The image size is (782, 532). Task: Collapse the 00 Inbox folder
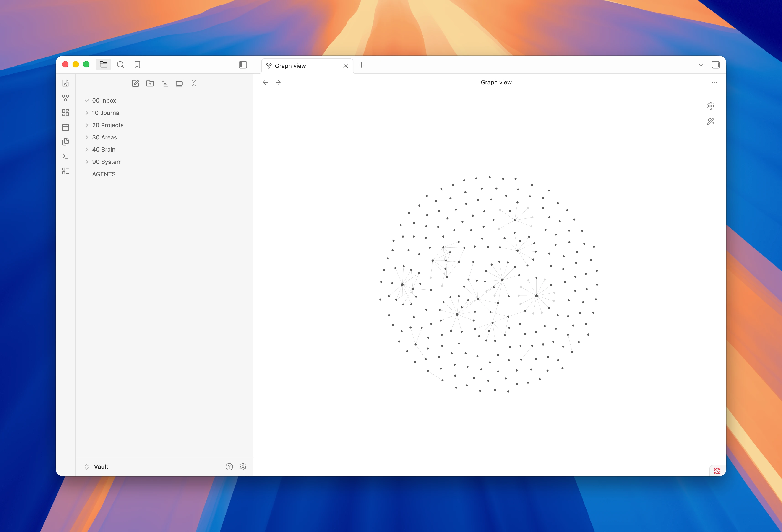click(86, 101)
